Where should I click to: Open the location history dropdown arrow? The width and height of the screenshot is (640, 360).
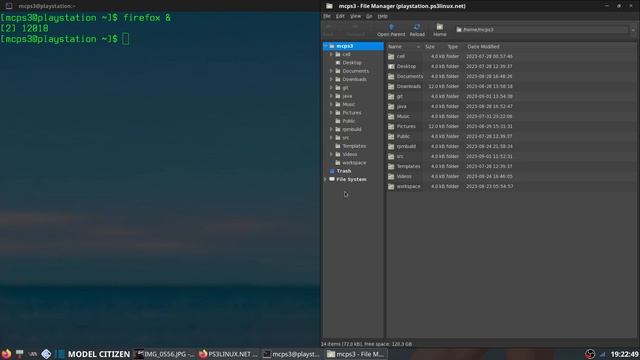(x=633, y=30)
